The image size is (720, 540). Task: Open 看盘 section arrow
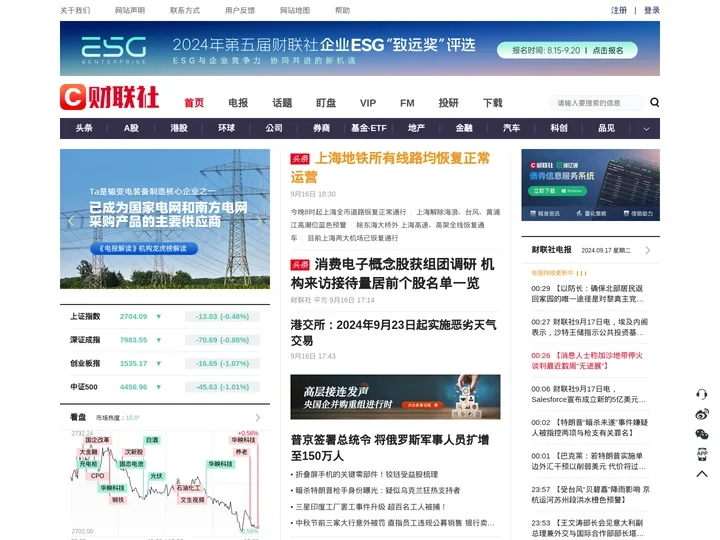pyautogui.click(x=258, y=417)
